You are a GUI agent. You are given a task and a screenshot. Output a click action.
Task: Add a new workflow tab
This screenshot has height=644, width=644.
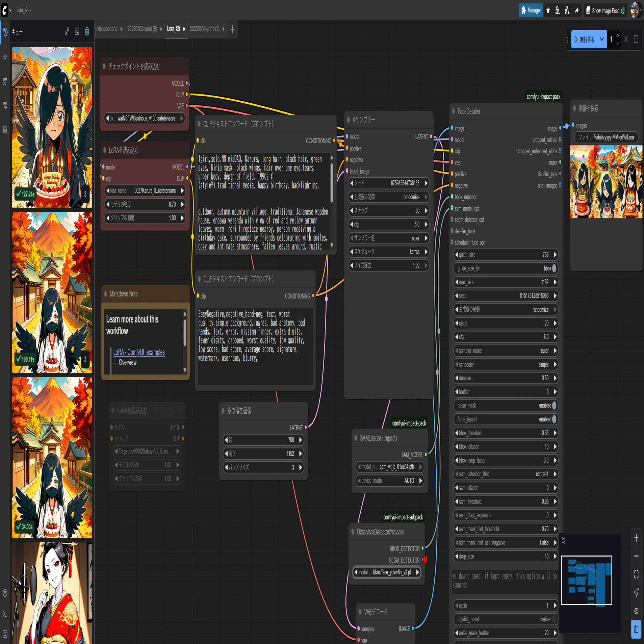pyautogui.click(x=232, y=29)
